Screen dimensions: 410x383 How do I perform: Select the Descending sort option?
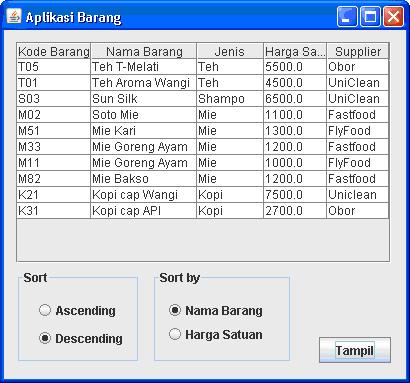click(x=81, y=338)
